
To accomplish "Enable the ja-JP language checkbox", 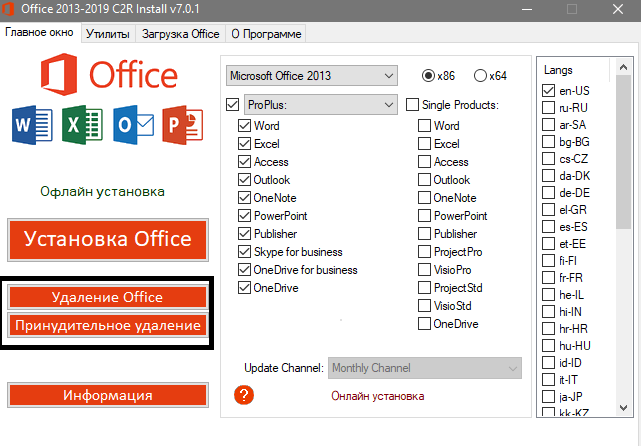I will pyautogui.click(x=548, y=397).
